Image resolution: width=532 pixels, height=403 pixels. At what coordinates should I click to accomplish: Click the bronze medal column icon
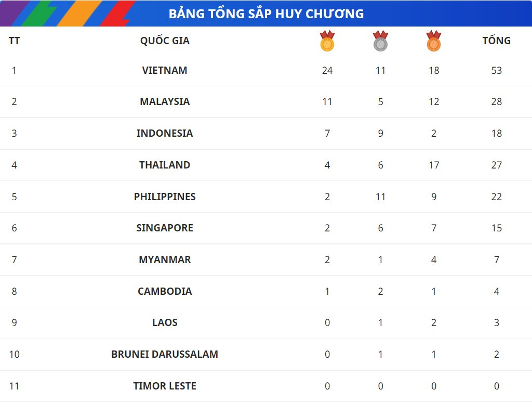click(433, 41)
